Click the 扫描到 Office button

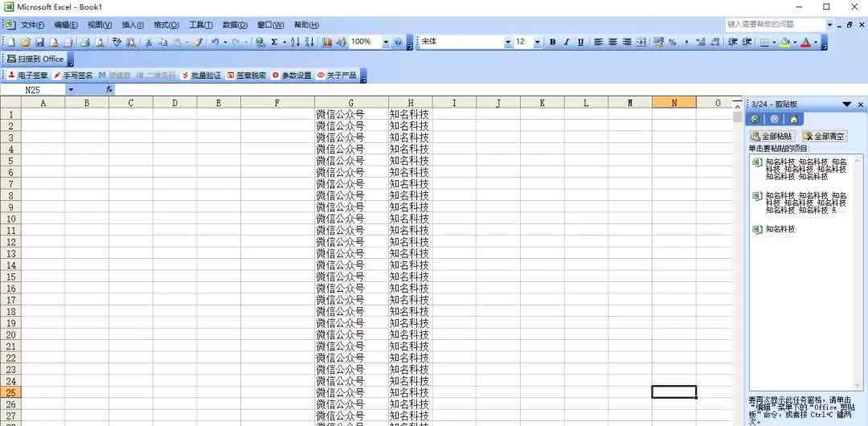[x=35, y=59]
